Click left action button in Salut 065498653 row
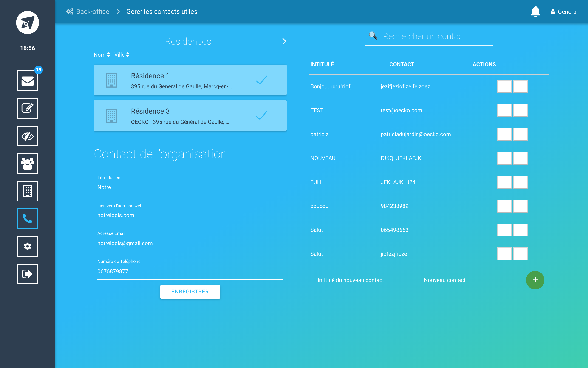The width and height of the screenshot is (588, 368). [504, 230]
